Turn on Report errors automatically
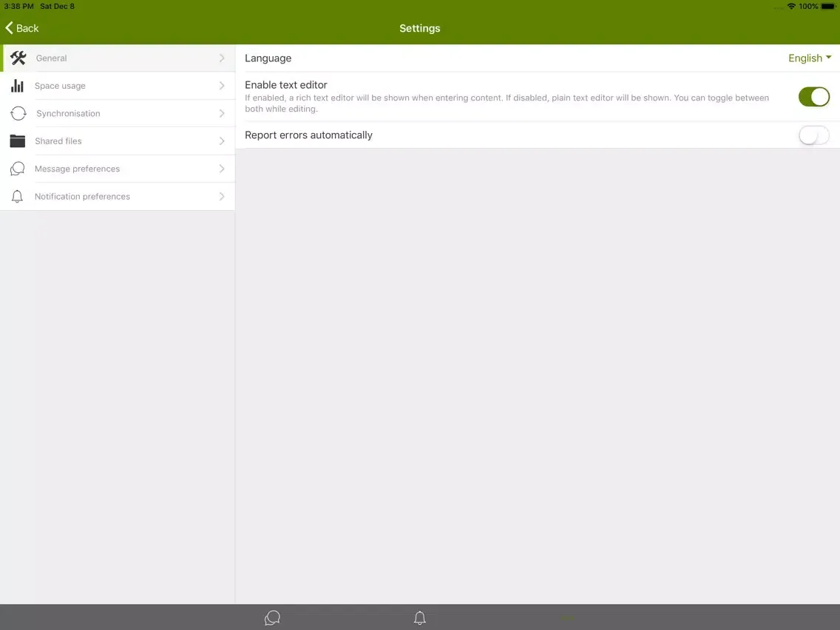The width and height of the screenshot is (840, 630). click(x=813, y=135)
